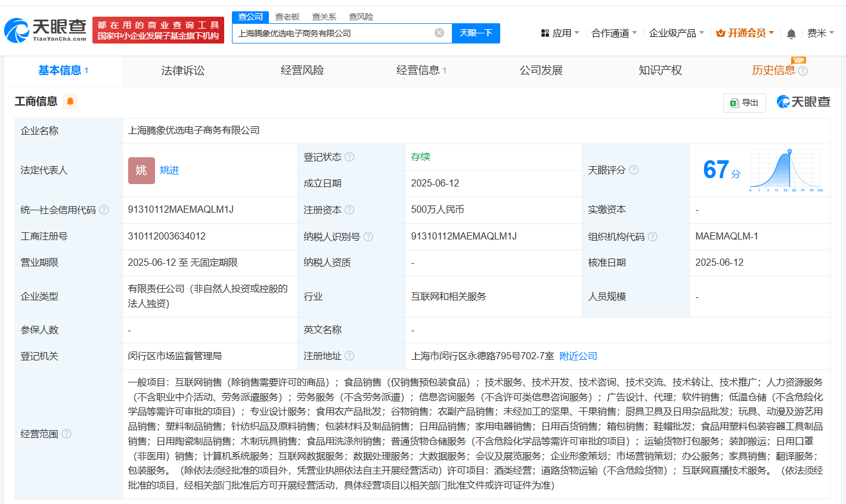This screenshot has height=504, width=846.
Task: Click orange alert bell beside 工商信息
Action: pyautogui.click(x=70, y=101)
